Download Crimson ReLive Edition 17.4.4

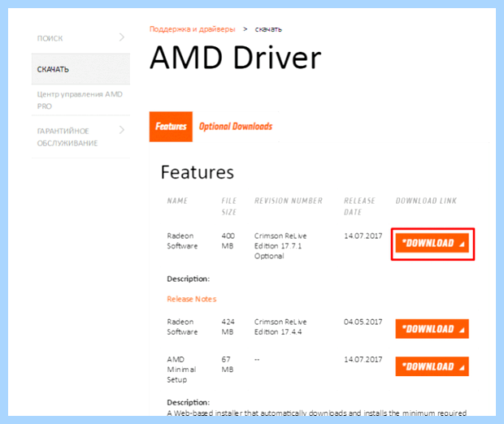[432, 329]
